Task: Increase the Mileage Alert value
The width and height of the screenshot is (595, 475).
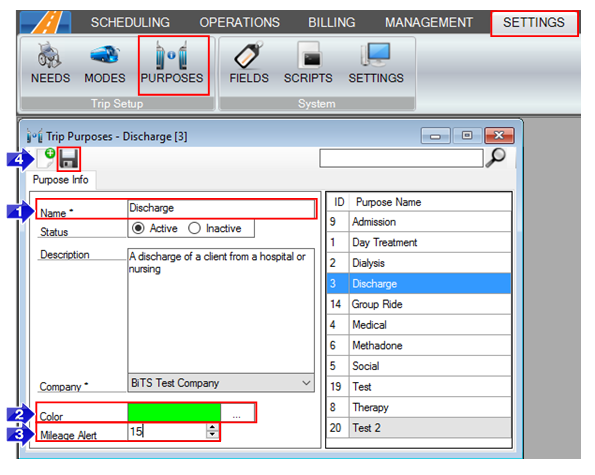Action: tap(212, 427)
